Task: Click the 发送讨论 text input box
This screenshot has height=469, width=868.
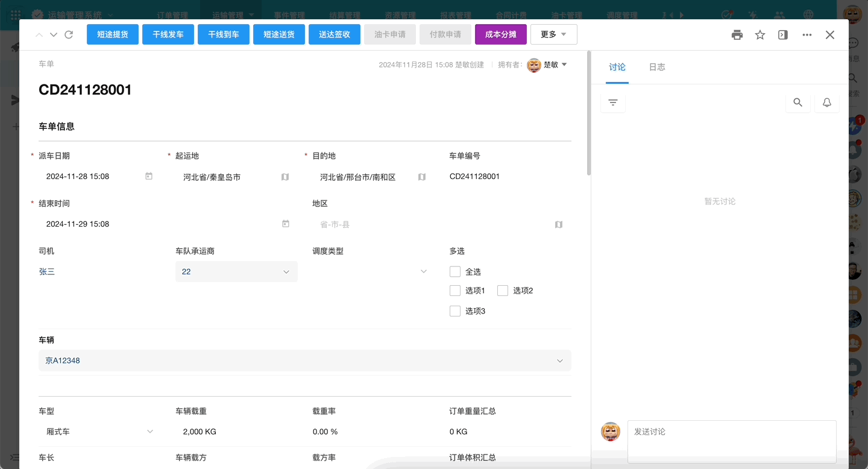Action: point(731,441)
